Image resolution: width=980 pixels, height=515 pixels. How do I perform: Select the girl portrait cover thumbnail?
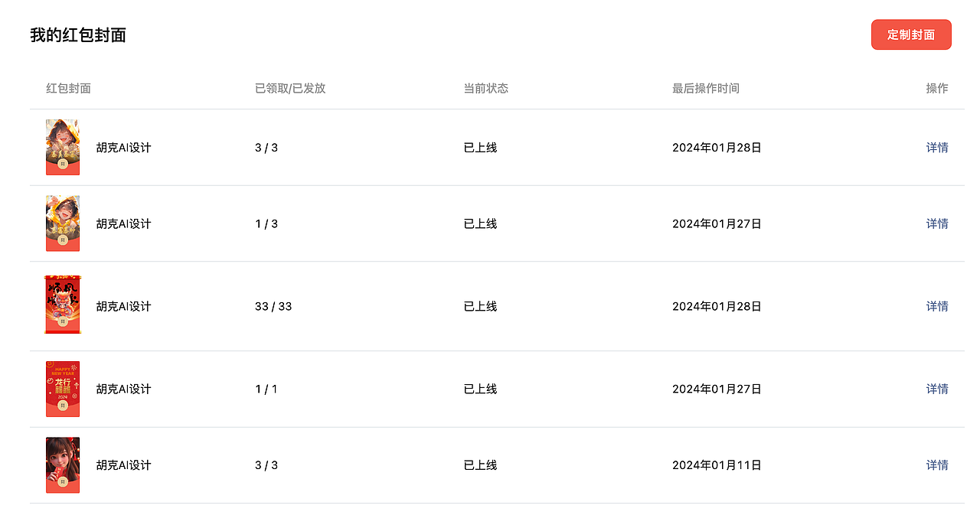63,465
